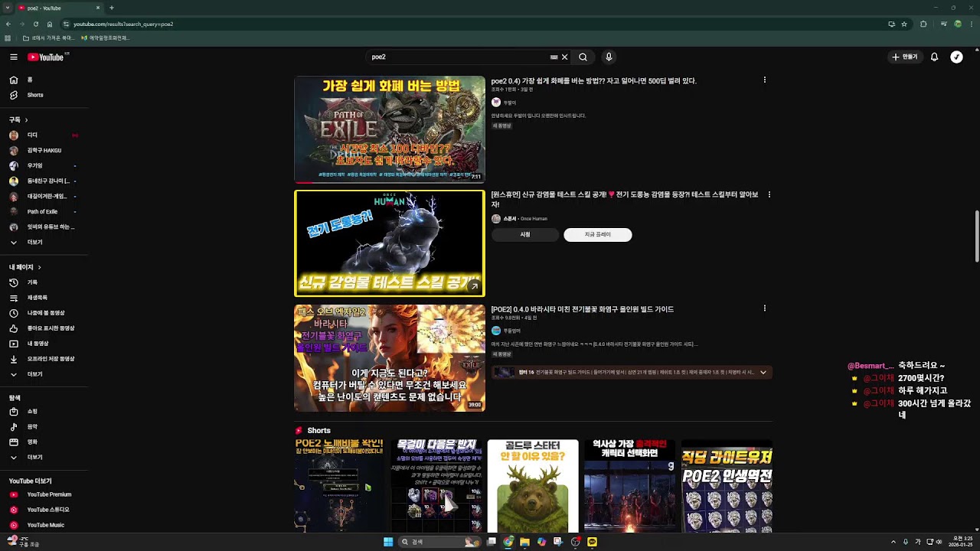The width and height of the screenshot is (980, 551).
Task: Open KakaoTalk from the taskbar
Action: [x=592, y=542]
